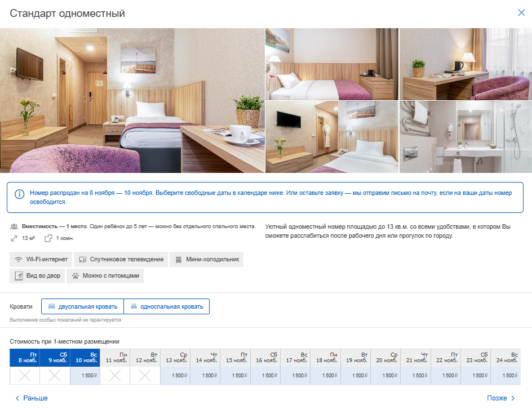
Task: Select the Вс 10 нояб. date header
Action: (85, 358)
